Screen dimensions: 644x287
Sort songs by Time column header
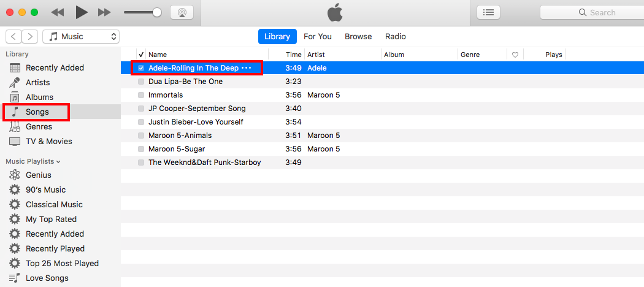click(x=286, y=55)
